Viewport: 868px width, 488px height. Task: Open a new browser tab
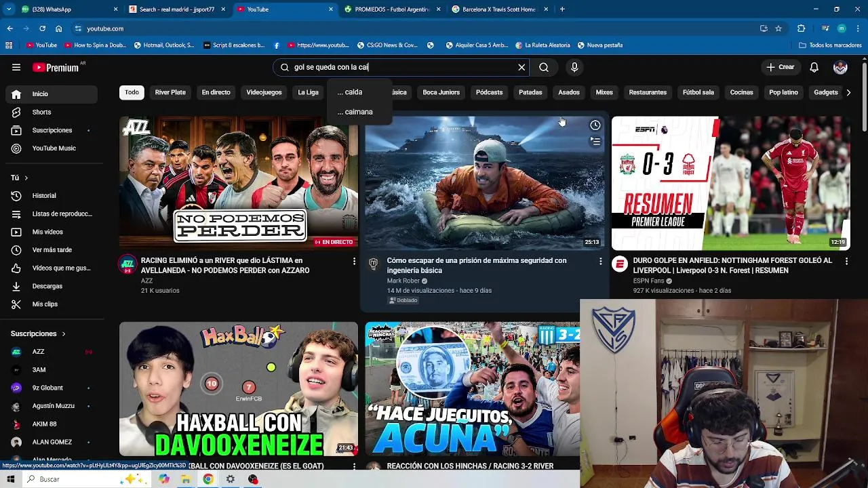(562, 9)
